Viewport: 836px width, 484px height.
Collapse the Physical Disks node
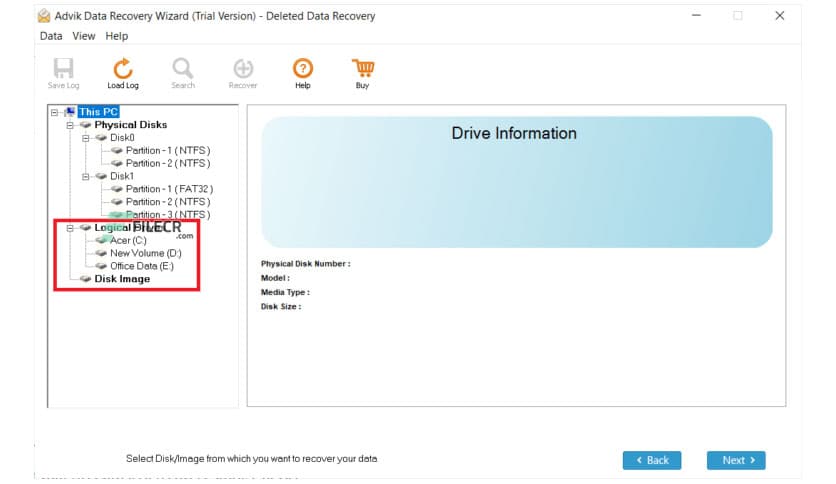pos(70,125)
